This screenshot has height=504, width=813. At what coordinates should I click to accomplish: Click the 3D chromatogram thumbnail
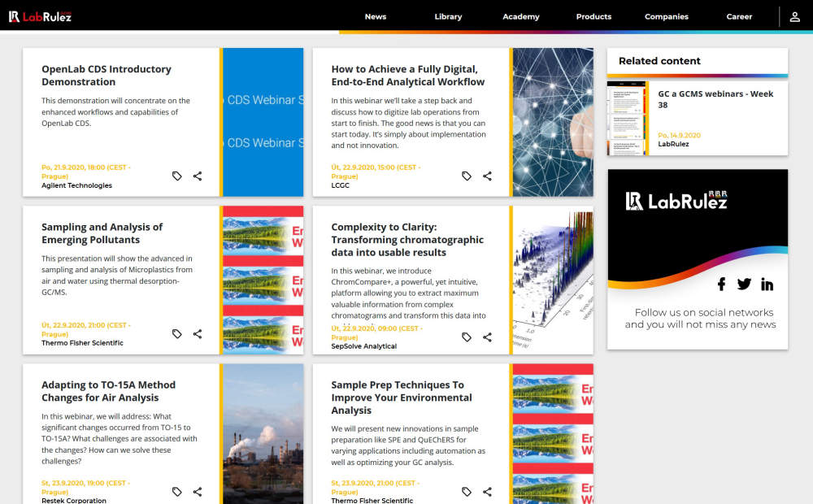553,280
